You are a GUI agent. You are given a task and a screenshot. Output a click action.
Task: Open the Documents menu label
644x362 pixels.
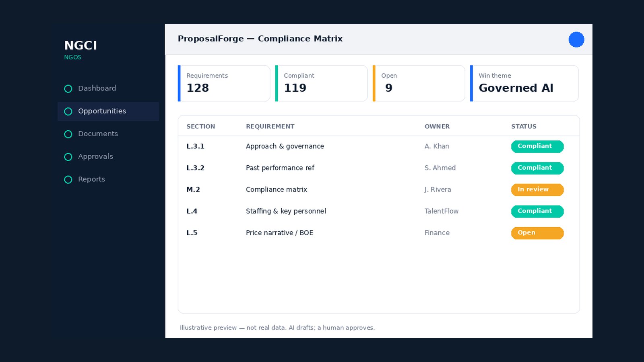(98, 134)
